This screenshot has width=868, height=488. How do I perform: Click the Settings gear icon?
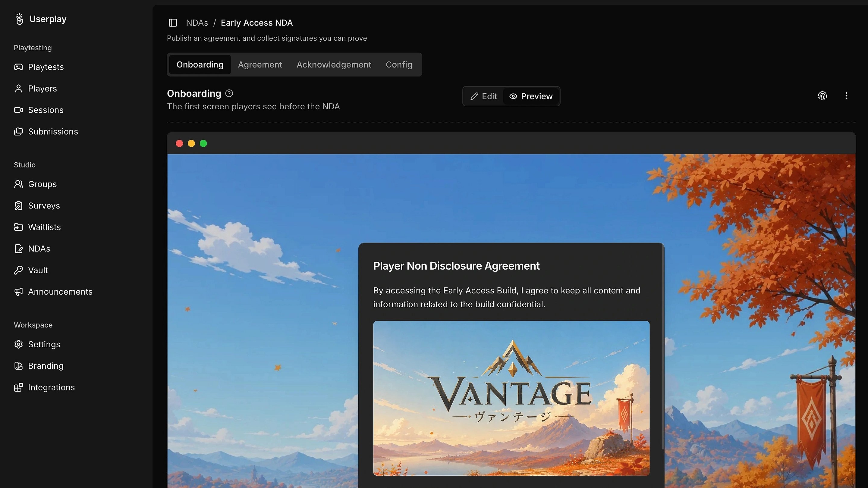(18, 344)
